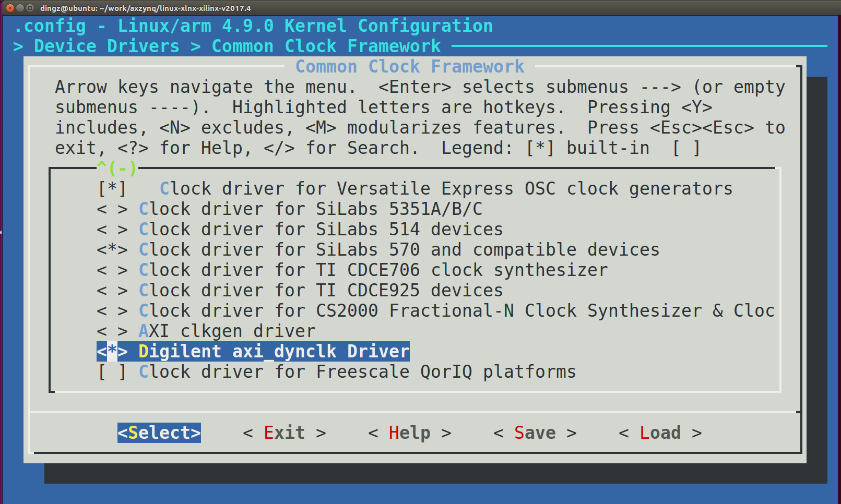This screenshot has width=841, height=504.
Task: Click the Common Clock Framework dialog heading
Action: [410, 66]
